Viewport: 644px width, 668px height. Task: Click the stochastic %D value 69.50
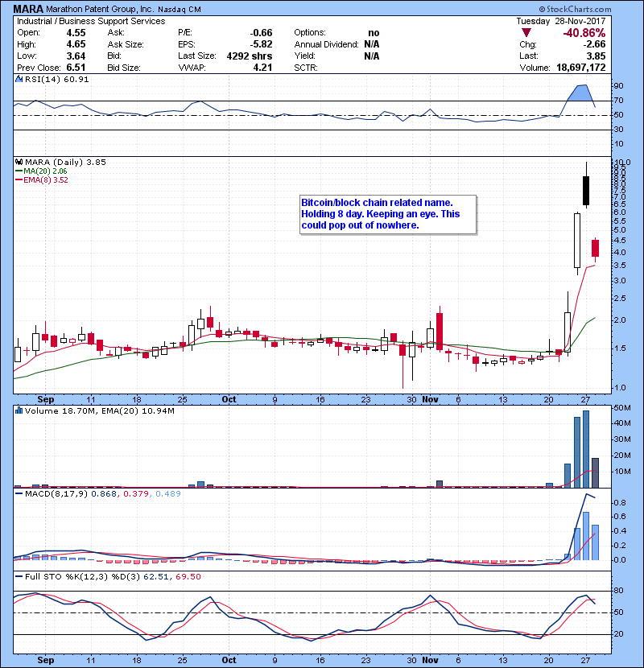(x=188, y=577)
